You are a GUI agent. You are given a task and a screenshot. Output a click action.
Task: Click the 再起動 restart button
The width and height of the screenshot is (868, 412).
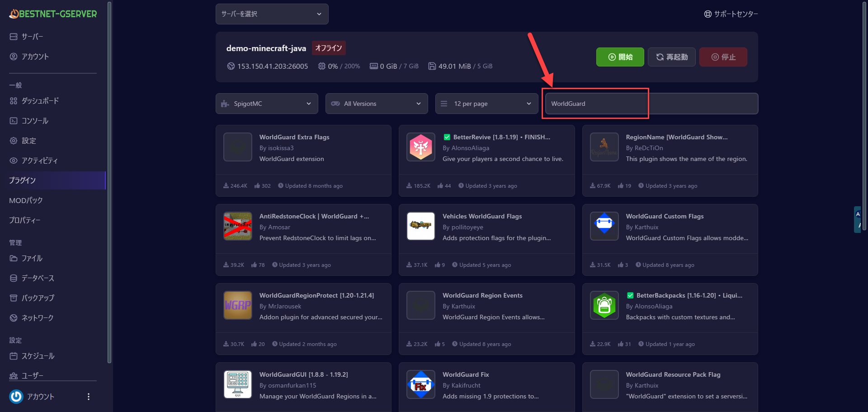click(x=672, y=57)
